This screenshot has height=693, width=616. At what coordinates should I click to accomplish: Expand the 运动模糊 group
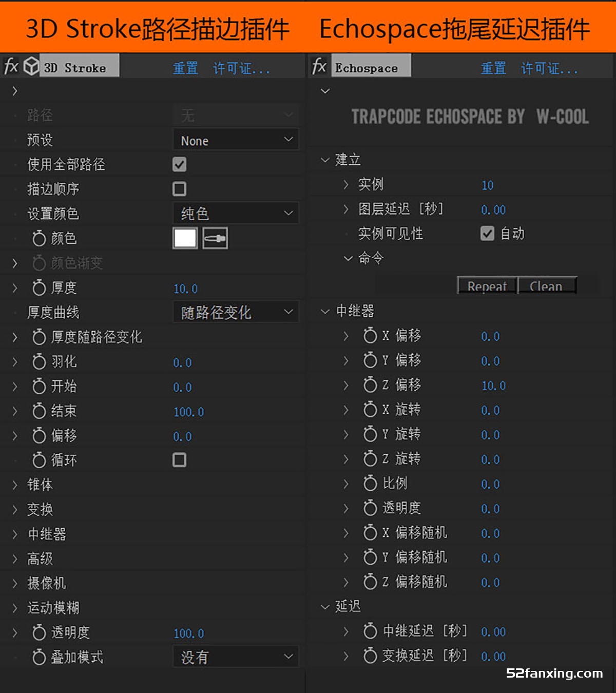pos(15,608)
